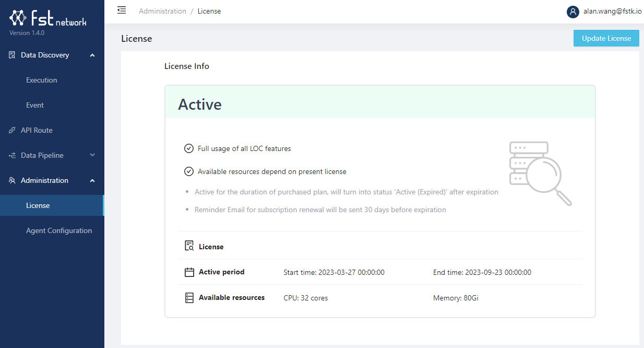The image size is (644, 348).
Task: Open the Agent Configuration menu item
Action: [x=59, y=230]
